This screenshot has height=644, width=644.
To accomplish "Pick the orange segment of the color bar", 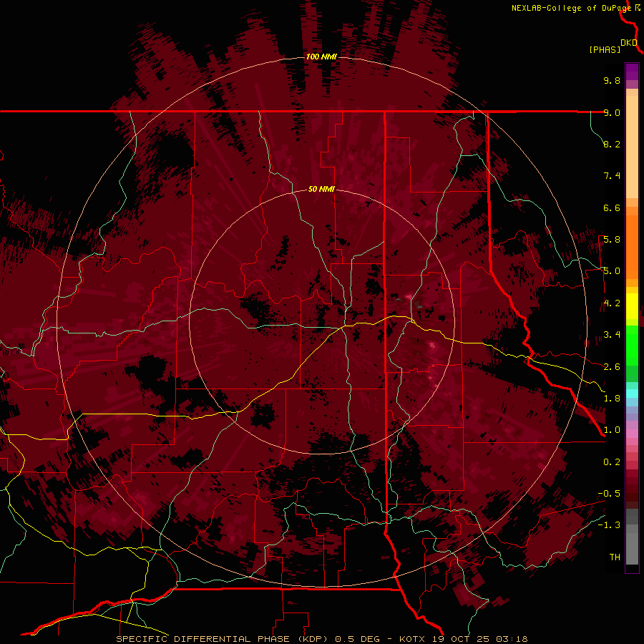I will click(632, 247).
